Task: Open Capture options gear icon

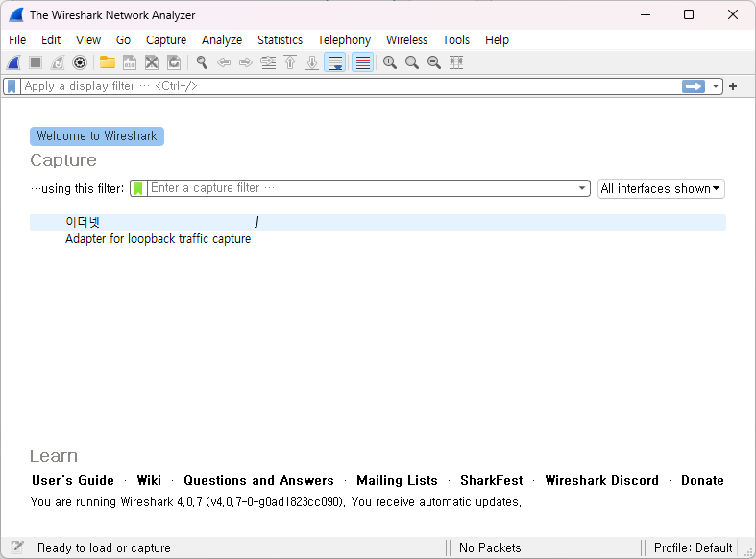Action: click(x=80, y=62)
